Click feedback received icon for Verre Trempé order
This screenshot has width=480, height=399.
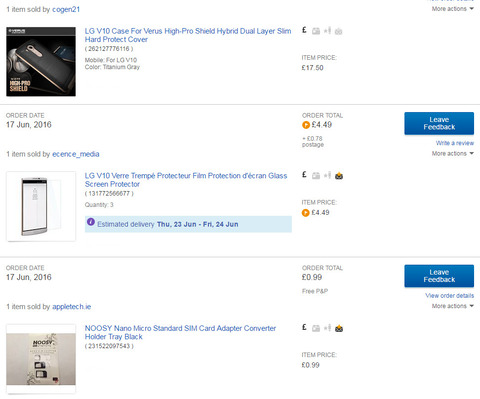tap(339, 176)
